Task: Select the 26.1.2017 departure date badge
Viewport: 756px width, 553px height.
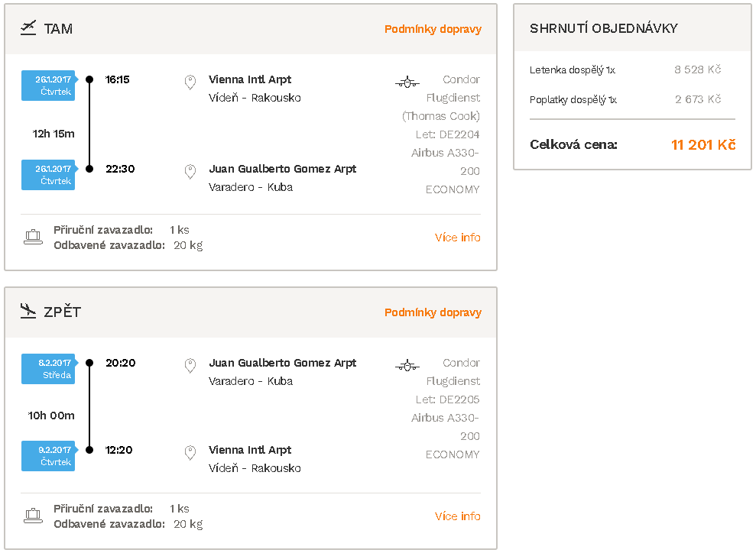Action: pyautogui.click(x=49, y=86)
